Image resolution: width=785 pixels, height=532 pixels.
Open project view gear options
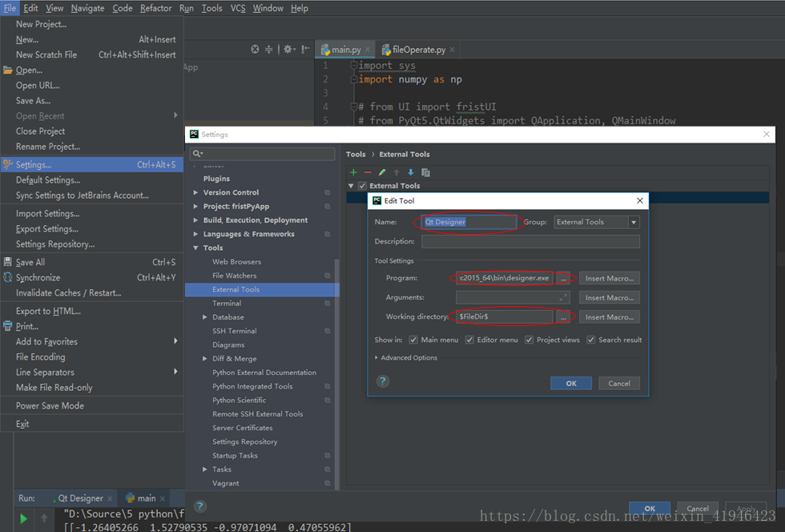coord(289,49)
